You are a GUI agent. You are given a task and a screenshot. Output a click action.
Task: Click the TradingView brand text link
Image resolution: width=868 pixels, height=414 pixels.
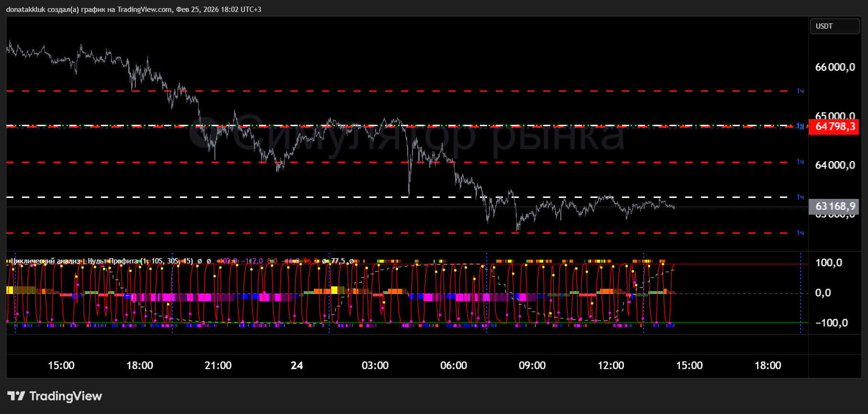[66, 396]
